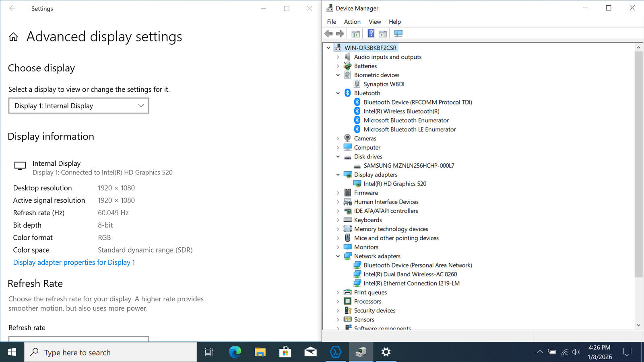
Task: Open Display adapter properties for Display 1
Action: click(74, 262)
